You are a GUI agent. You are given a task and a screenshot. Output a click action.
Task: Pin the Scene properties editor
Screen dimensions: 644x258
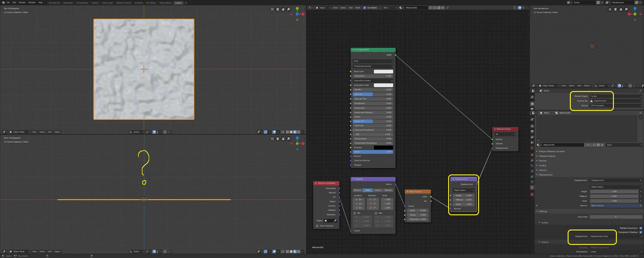click(x=640, y=91)
